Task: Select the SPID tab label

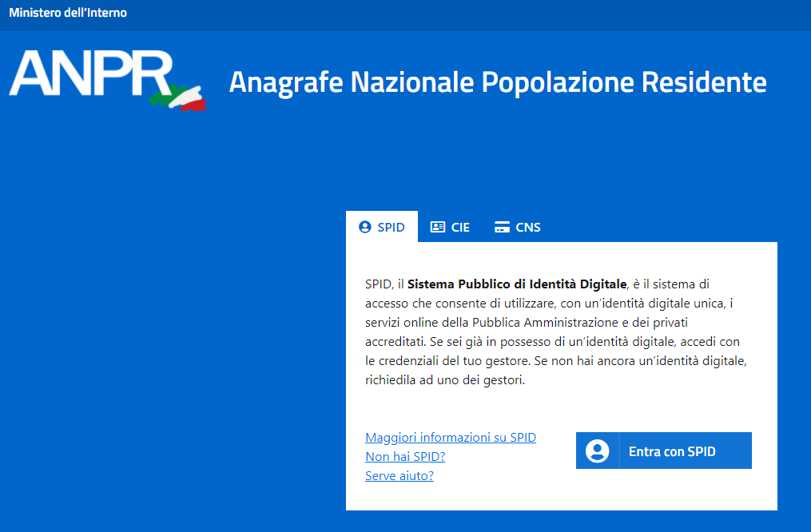Action: pos(391,227)
